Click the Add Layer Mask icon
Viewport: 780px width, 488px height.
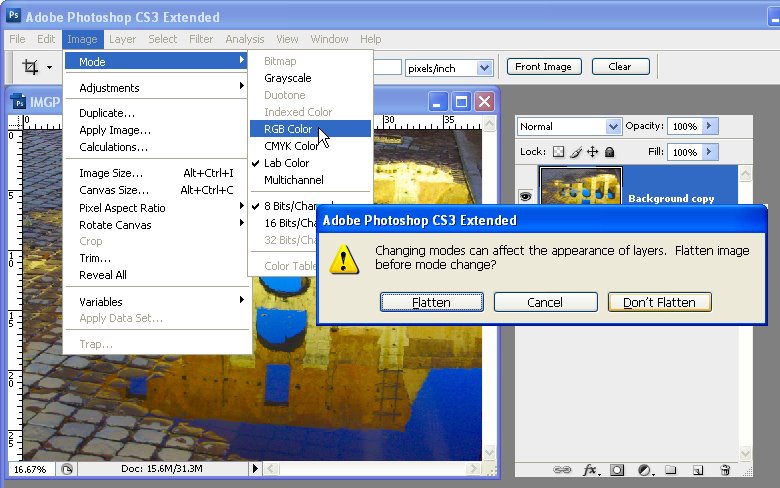coord(617,470)
